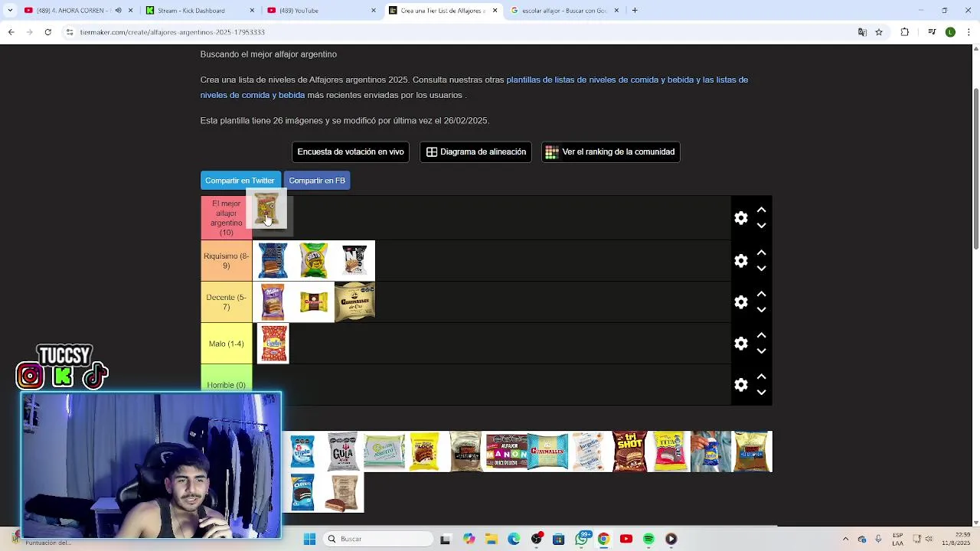The height and width of the screenshot is (551, 980).
Task: Show hidden system tray icons
Action: click(845, 539)
